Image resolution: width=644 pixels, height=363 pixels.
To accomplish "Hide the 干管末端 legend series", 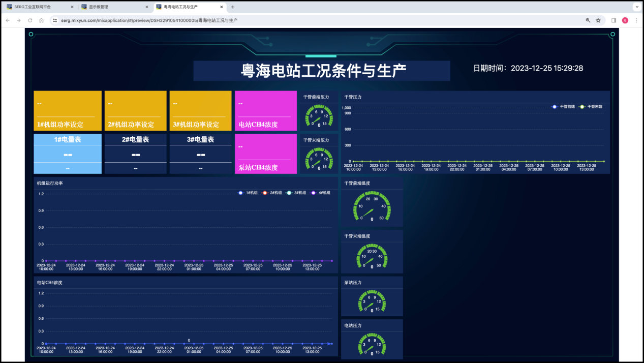I will 591,107.
